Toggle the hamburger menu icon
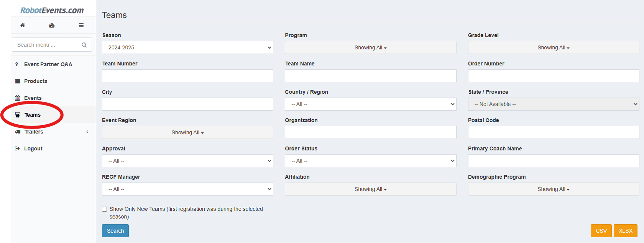The width and height of the screenshot is (644, 243). tap(81, 25)
